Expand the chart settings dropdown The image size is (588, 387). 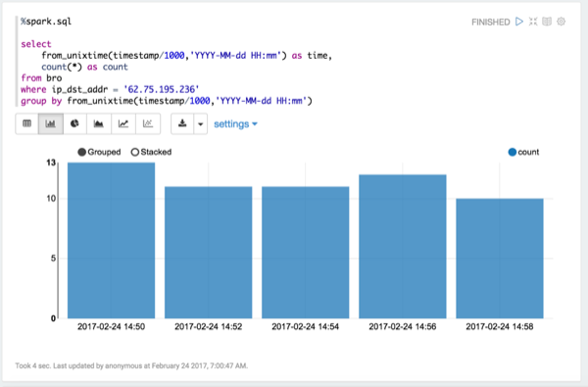(x=235, y=123)
